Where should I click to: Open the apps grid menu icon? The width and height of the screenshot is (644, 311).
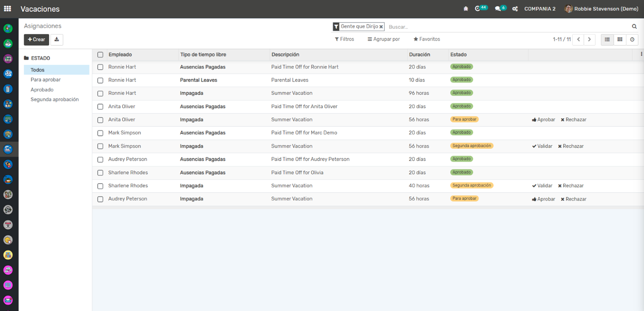point(8,8)
